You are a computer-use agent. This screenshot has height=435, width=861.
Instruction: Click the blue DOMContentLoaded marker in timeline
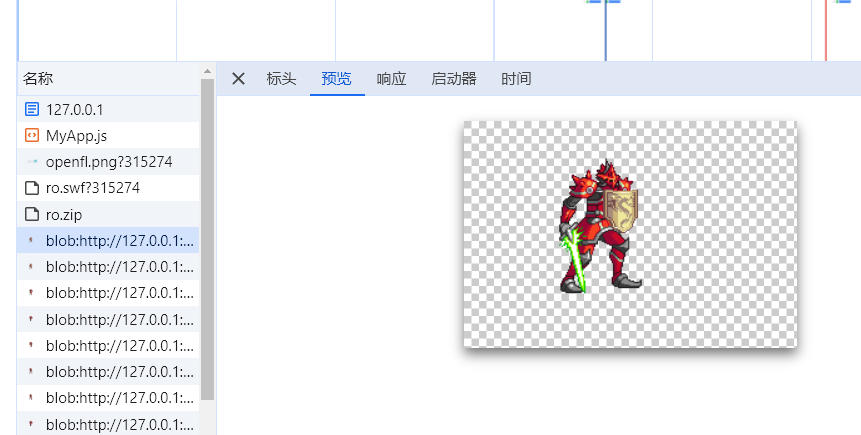coord(606,30)
